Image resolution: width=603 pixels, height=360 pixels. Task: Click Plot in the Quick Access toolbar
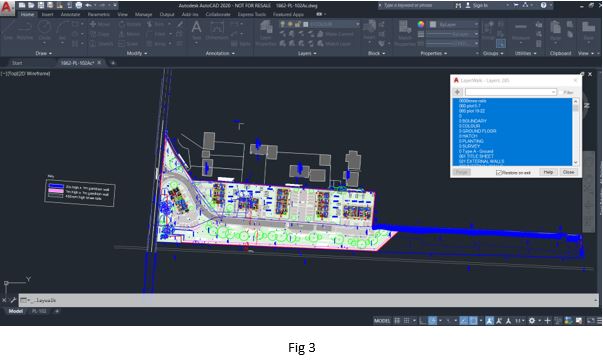pos(79,5)
